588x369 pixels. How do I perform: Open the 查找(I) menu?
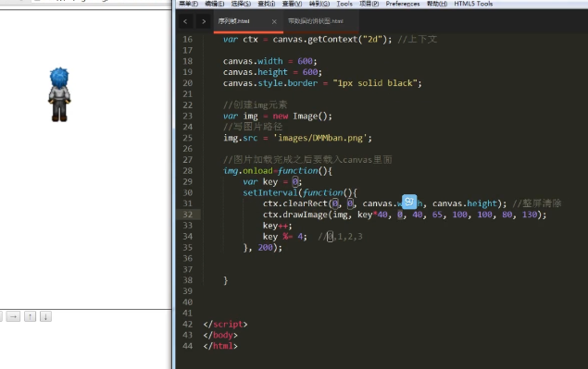click(x=267, y=4)
